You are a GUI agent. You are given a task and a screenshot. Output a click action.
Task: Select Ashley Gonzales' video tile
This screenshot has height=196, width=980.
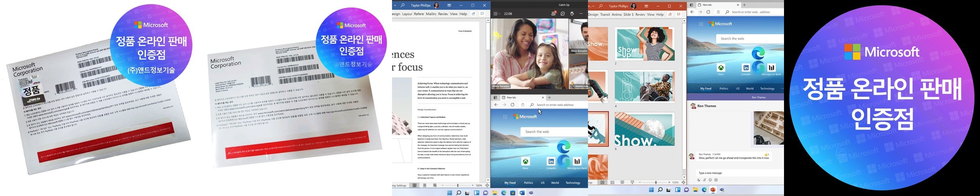529,54
